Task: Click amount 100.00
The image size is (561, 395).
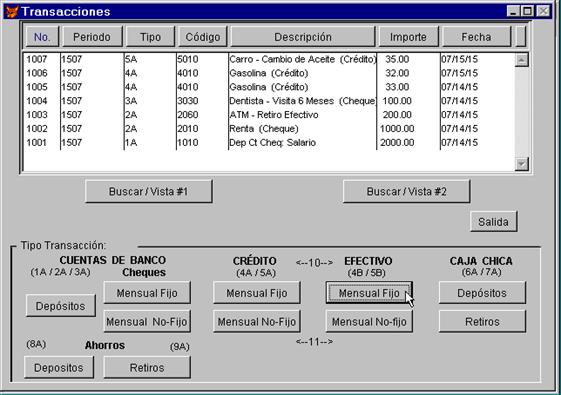Action: click(397, 101)
